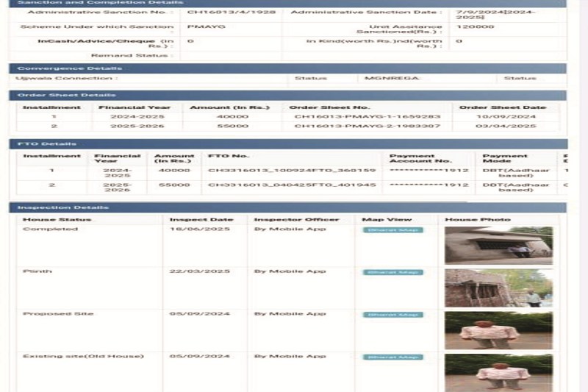588x392 pixels.
Task: Click FTO number ending in FTO_360159
Action: tap(292, 171)
